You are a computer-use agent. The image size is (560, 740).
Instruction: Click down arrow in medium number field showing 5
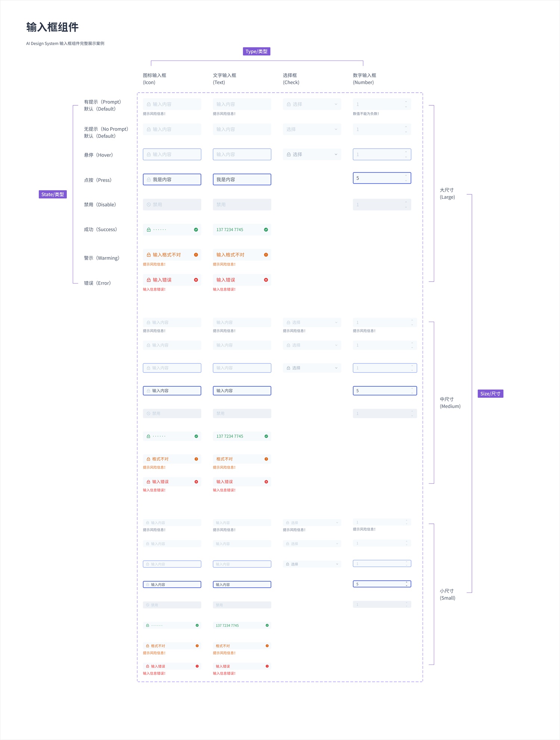[x=412, y=393]
